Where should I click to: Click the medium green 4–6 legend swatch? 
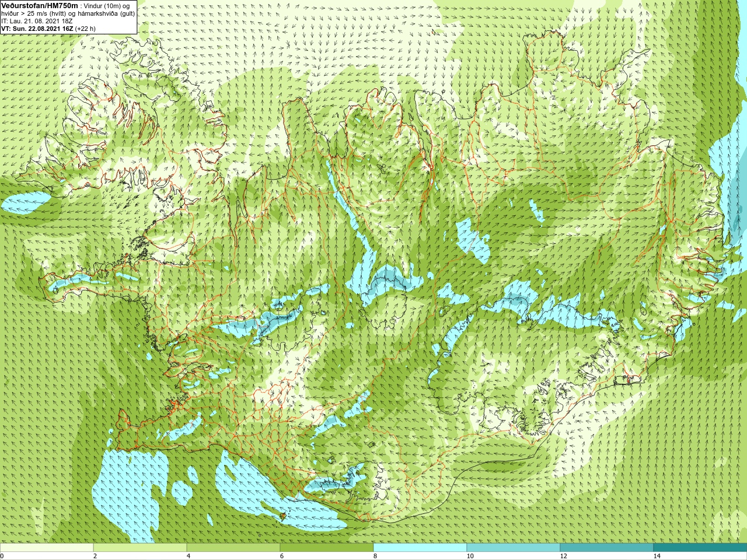pyautogui.click(x=233, y=548)
